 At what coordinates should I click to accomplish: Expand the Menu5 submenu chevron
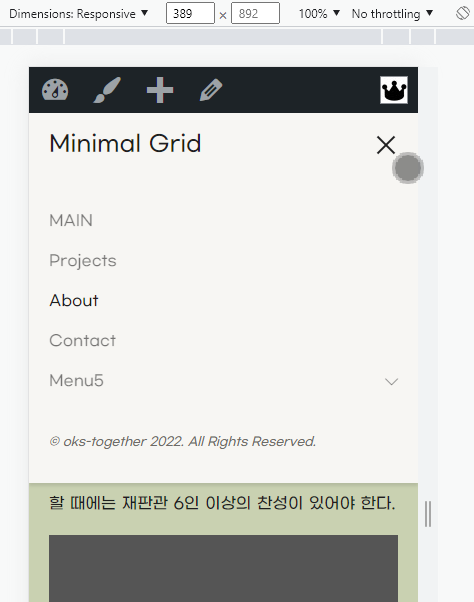[391, 381]
